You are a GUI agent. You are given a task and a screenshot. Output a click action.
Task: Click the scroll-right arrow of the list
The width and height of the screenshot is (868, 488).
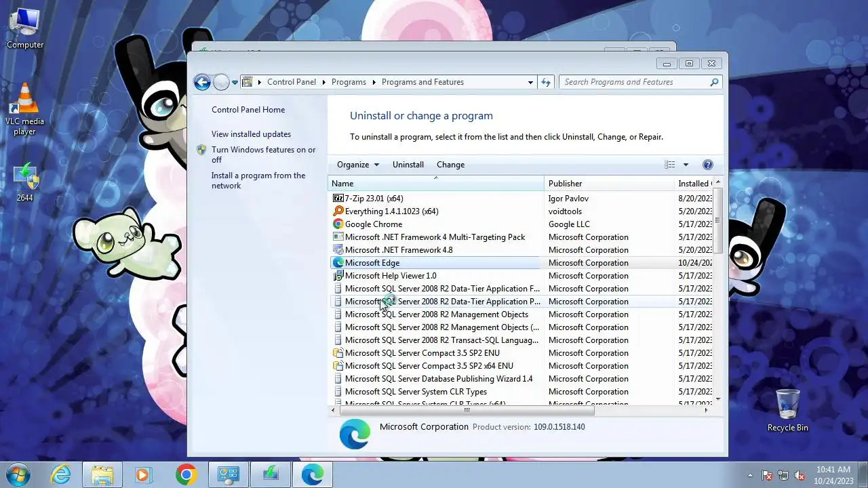tap(706, 410)
